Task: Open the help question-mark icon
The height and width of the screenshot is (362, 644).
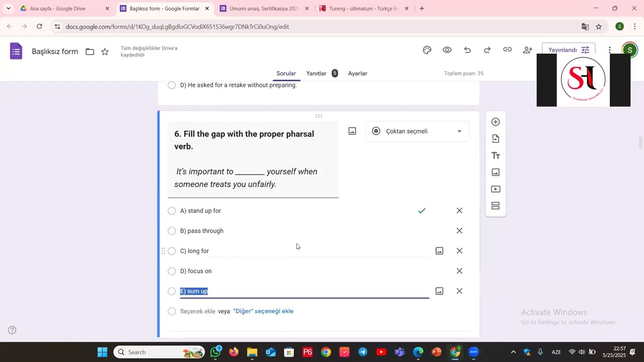Action: click(12, 330)
